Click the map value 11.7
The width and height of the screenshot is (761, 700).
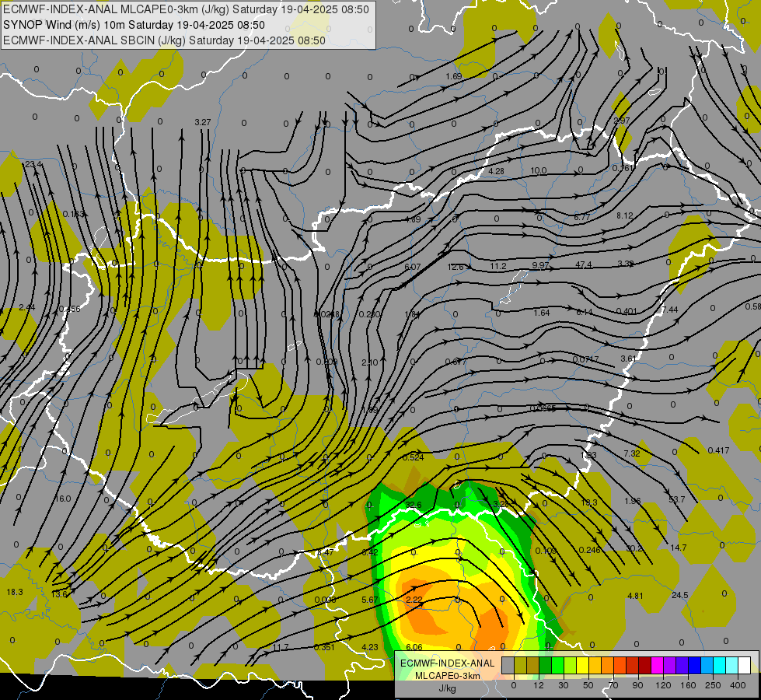(x=281, y=648)
